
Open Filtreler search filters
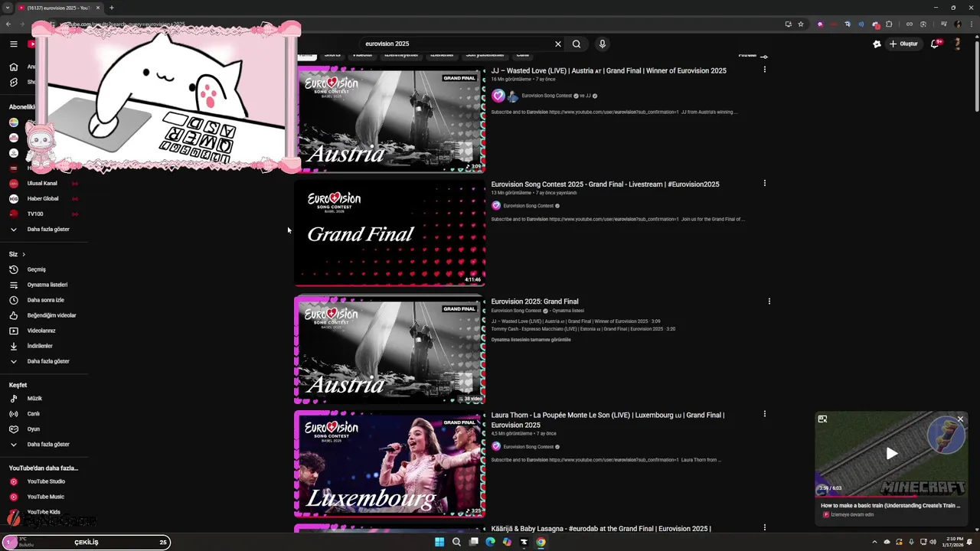tap(753, 56)
